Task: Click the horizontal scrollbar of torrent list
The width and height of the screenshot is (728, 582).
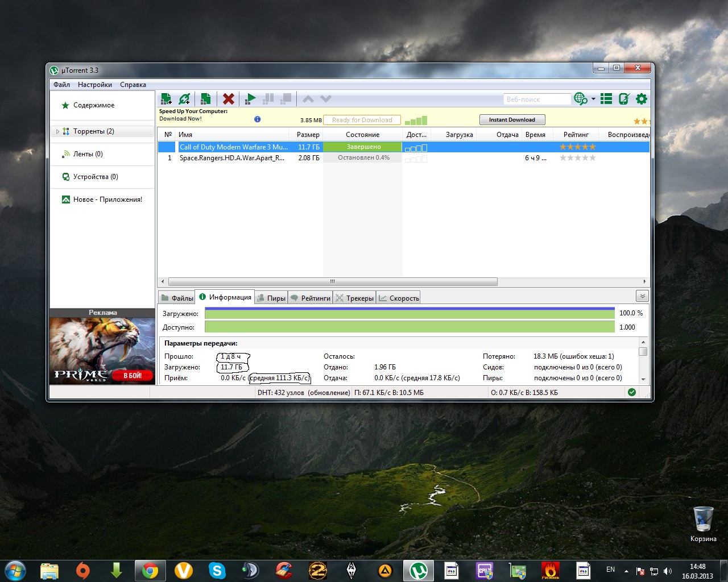Action: click(x=333, y=281)
